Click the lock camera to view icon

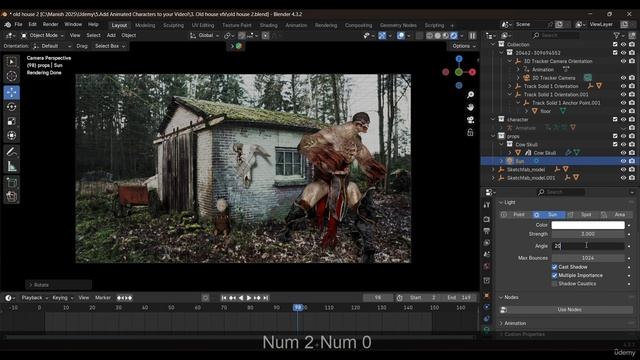click(470, 133)
